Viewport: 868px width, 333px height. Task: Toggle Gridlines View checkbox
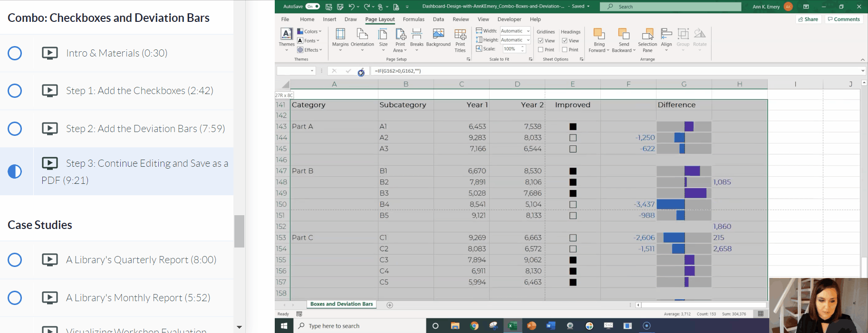540,41
